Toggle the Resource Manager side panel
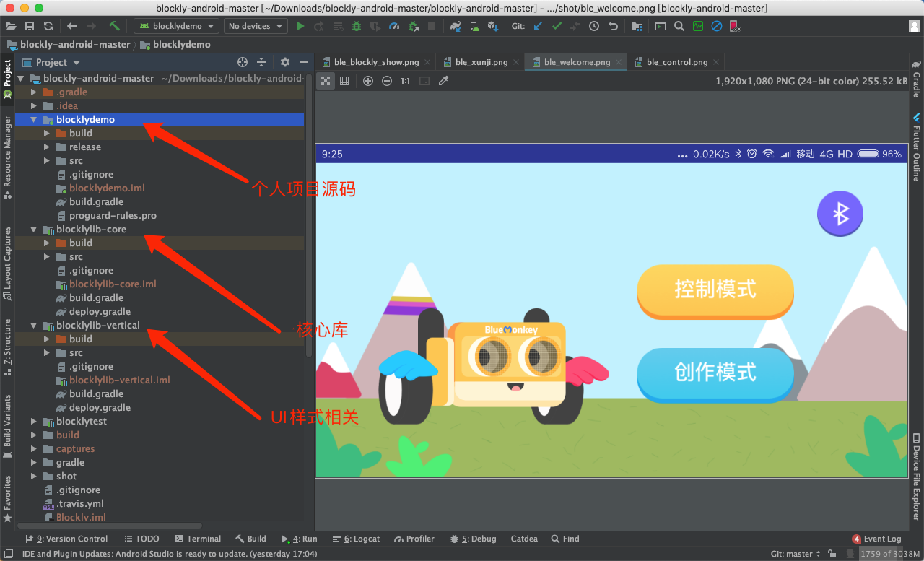The image size is (924, 561). (x=7, y=156)
